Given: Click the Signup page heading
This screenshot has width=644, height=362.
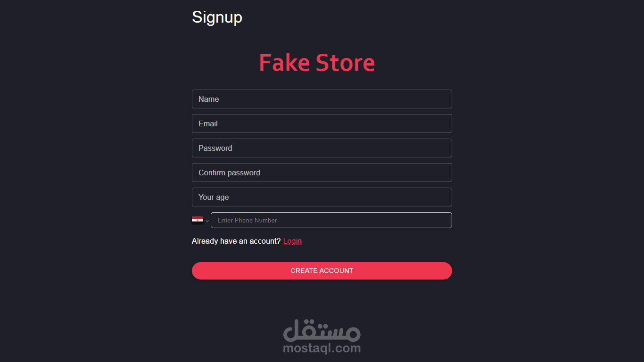Looking at the screenshot, I should pos(217,17).
